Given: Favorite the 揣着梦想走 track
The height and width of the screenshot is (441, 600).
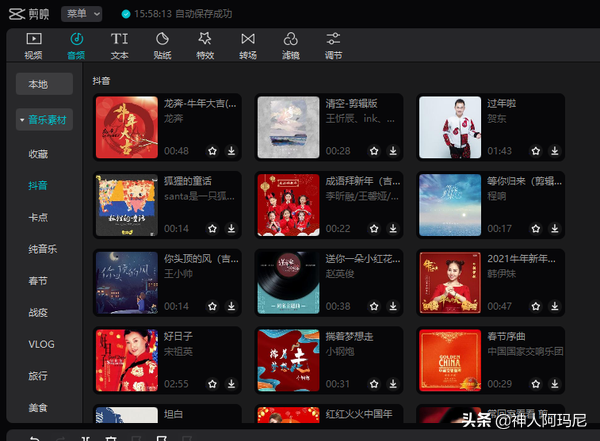Looking at the screenshot, I should 374,384.
